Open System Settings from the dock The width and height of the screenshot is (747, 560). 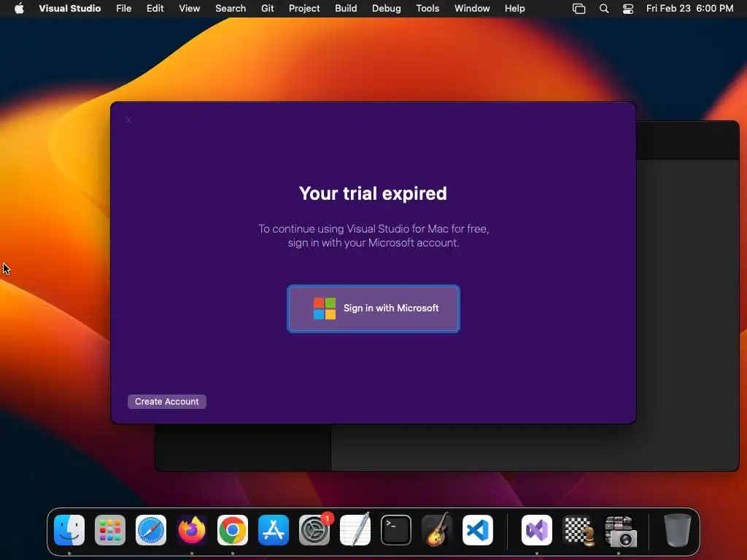click(314, 530)
